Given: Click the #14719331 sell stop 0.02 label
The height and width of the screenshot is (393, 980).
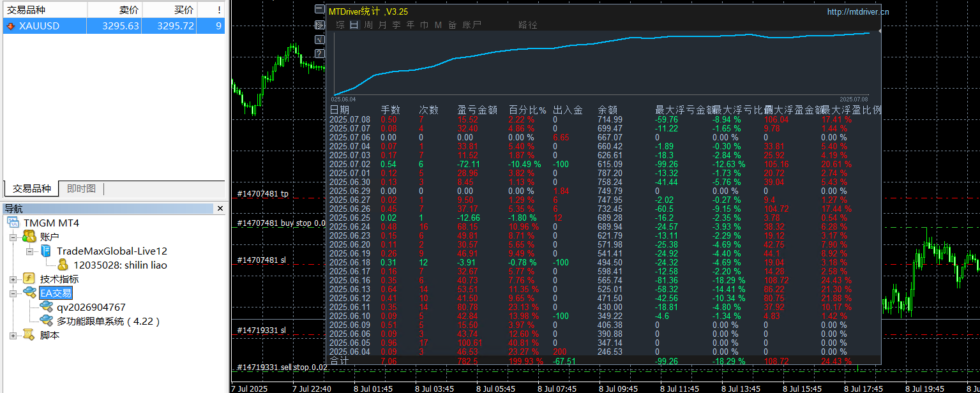Looking at the screenshot, I should pos(282,367).
